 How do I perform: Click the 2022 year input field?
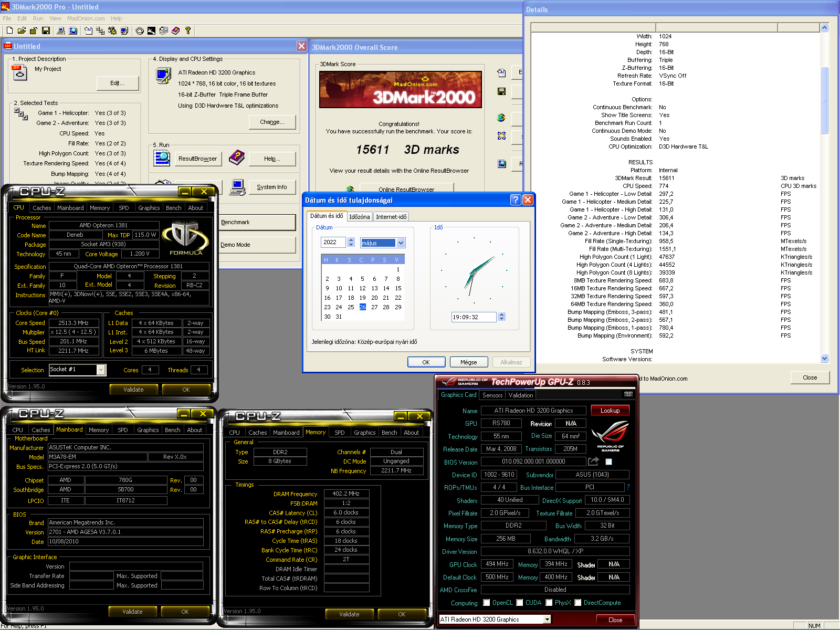point(333,242)
